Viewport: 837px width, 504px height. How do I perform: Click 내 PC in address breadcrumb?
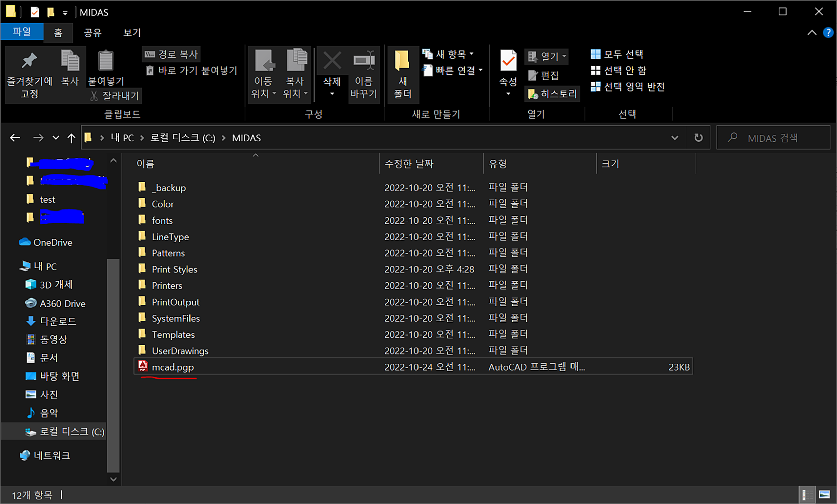tap(122, 138)
